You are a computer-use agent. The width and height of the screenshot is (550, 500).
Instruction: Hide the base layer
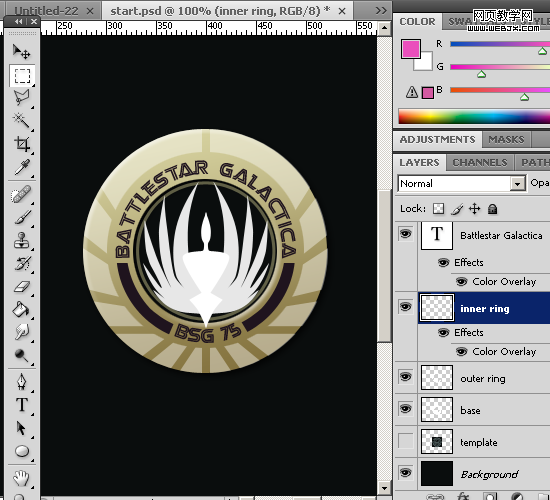[x=405, y=409]
